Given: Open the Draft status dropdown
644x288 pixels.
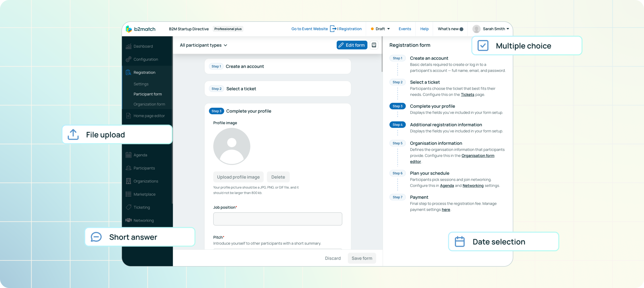Looking at the screenshot, I should click(380, 29).
